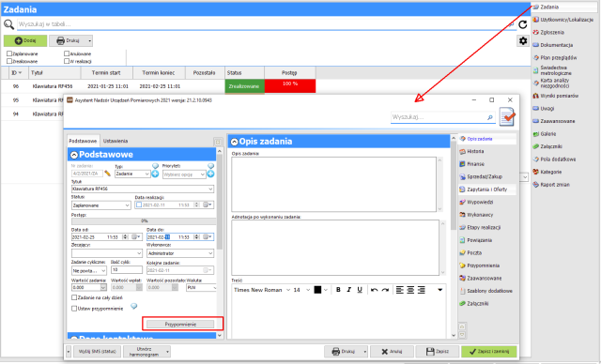Switch to the Podstawowe tab
The height and width of the screenshot is (364, 601).
[83, 141]
